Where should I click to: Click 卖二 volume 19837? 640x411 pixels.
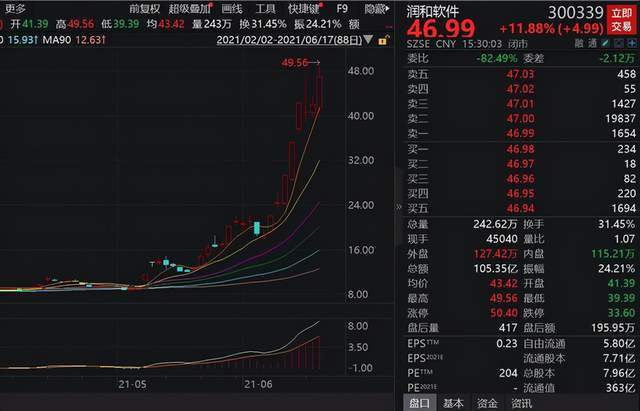pos(620,118)
